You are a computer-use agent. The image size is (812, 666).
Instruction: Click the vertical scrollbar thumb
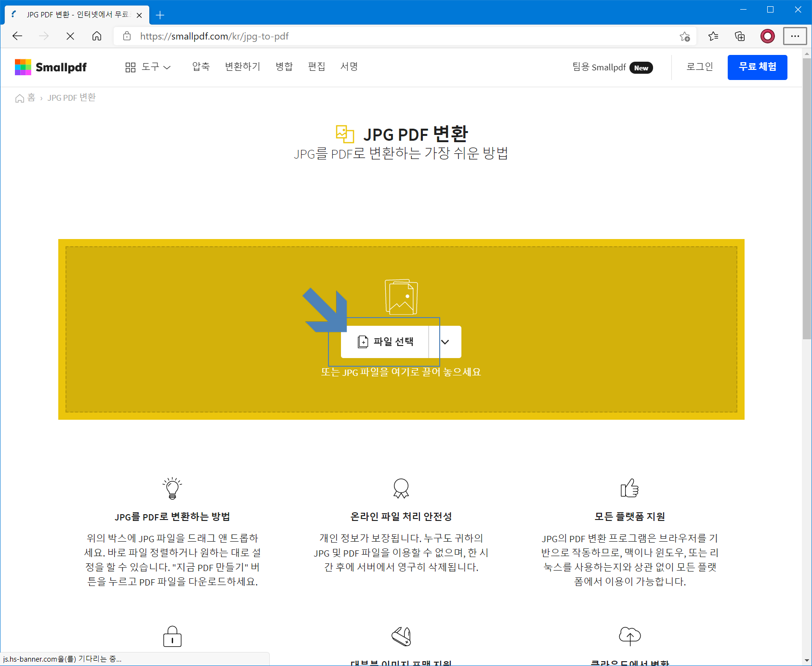click(807, 199)
